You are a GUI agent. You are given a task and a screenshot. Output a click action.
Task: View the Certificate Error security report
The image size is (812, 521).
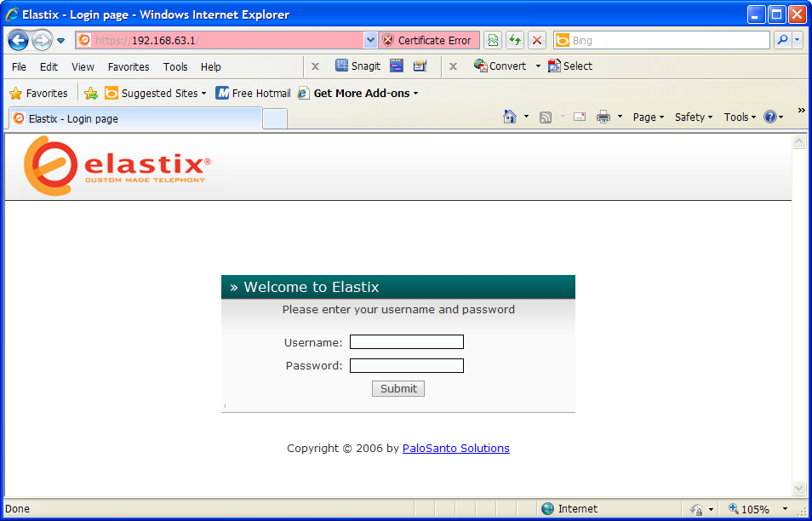pos(428,40)
